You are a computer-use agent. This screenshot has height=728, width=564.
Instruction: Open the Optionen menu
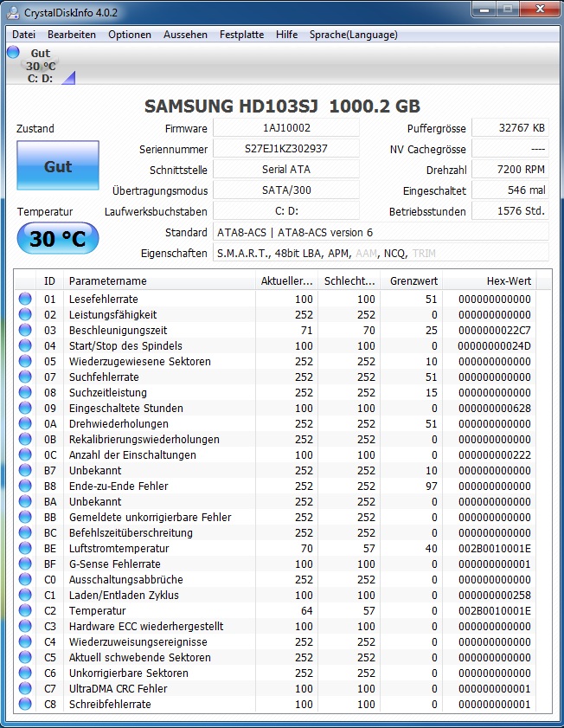[130, 35]
